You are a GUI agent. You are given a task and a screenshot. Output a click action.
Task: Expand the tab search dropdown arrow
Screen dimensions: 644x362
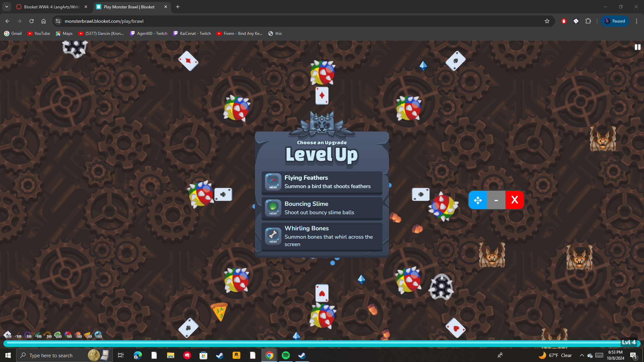(6, 7)
